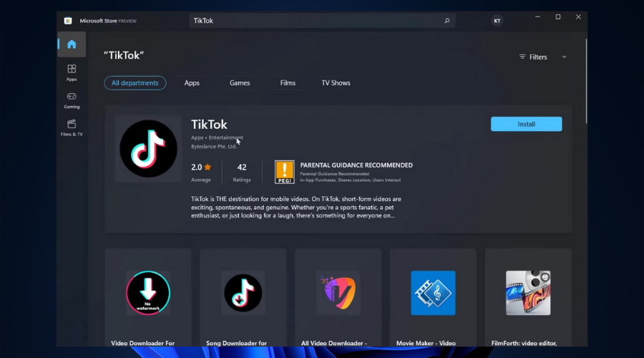Open Films & TV in sidebar

click(x=72, y=128)
